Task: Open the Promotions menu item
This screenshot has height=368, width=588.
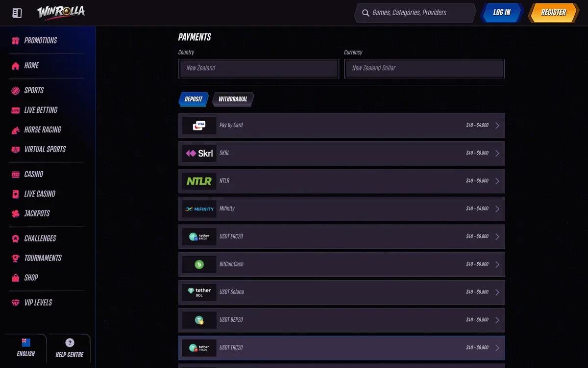Action: 41,41
